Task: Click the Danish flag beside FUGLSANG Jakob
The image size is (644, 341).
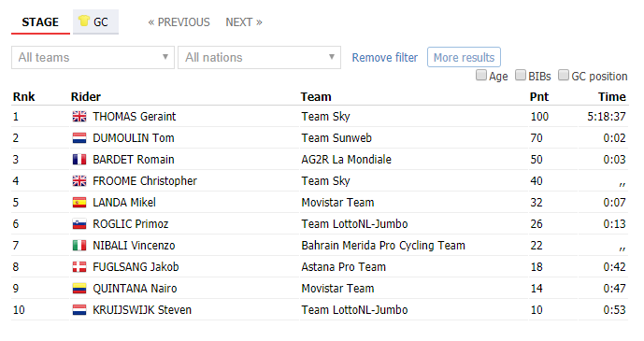Action: pyautogui.click(x=79, y=266)
